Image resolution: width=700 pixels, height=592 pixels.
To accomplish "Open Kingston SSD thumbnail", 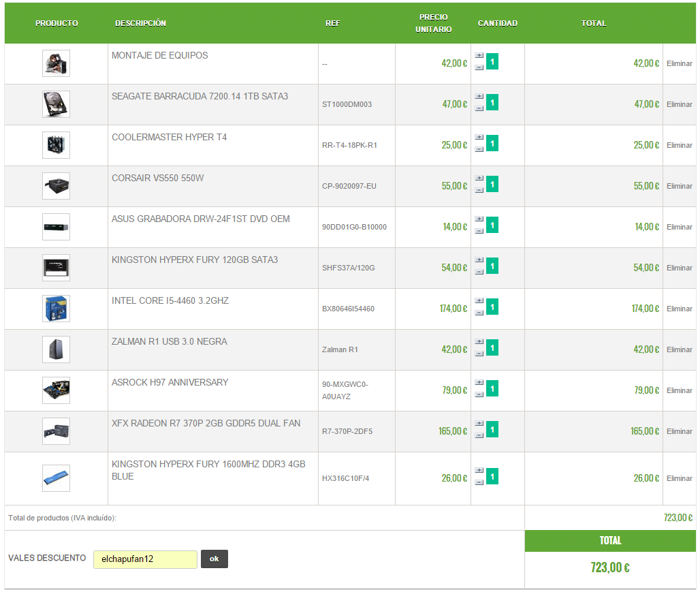I will tap(57, 268).
